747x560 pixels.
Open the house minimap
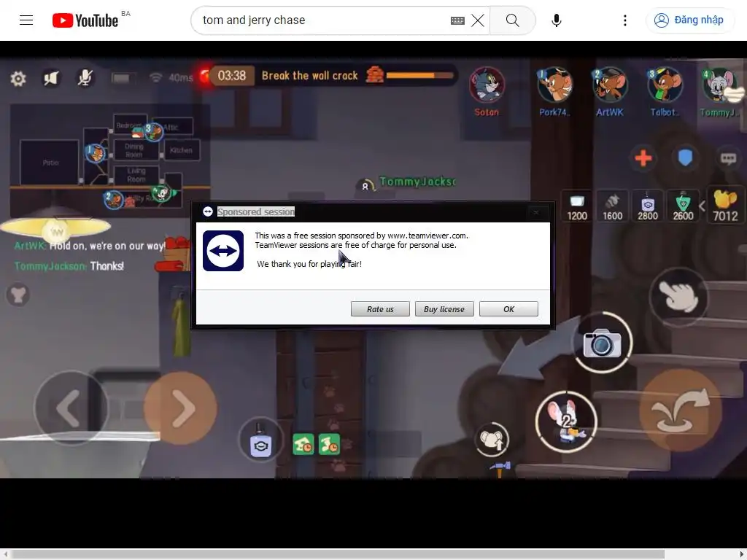(x=110, y=160)
